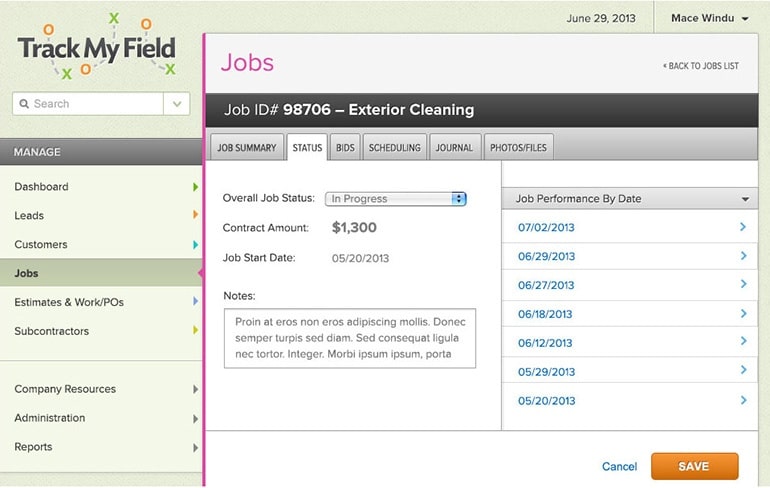Viewport: 770px width, 488px height.
Task: Click the green arrow beside Dashboard
Action: 195,187
